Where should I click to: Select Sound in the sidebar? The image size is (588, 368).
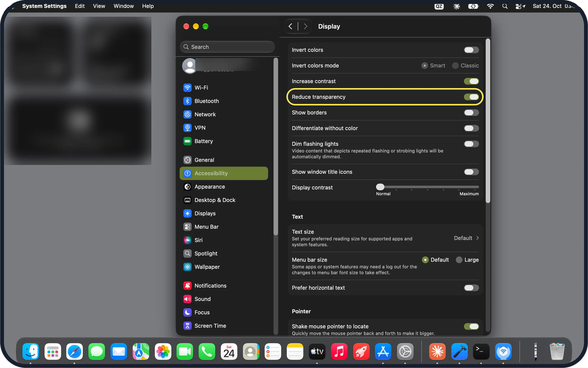(224, 299)
